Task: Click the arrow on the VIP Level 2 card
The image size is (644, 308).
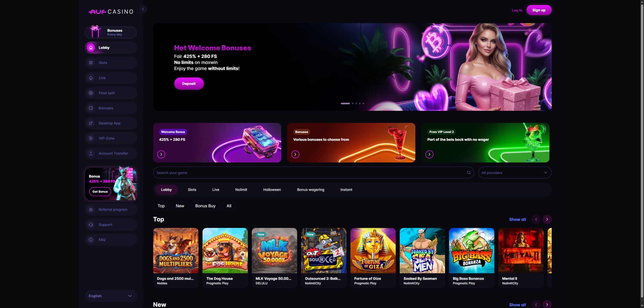Action: pyautogui.click(x=429, y=154)
